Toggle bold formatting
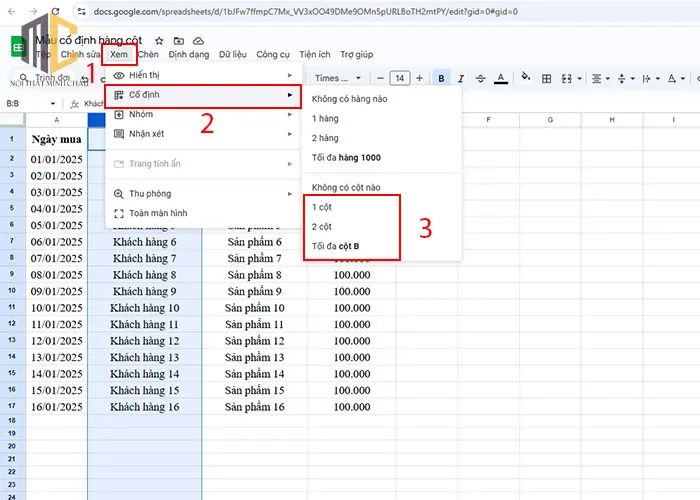The width and height of the screenshot is (700, 500). [441, 79]
